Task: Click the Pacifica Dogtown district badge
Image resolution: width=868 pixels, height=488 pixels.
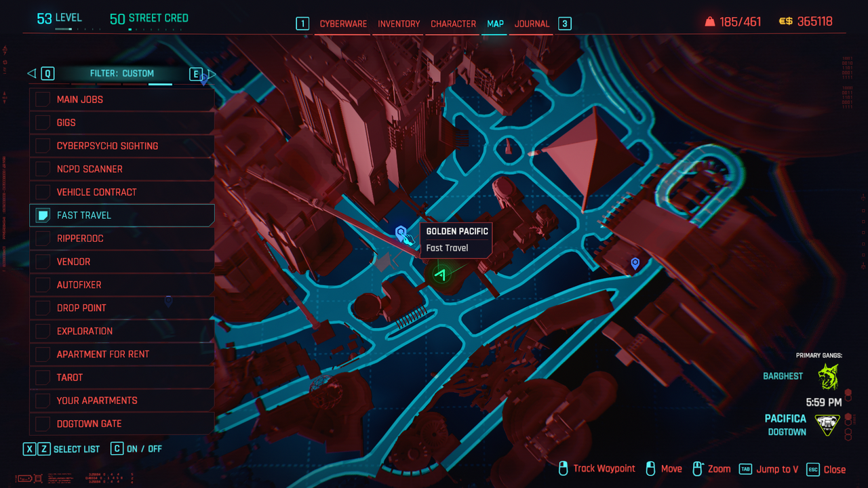Action: click(x=827, y=425)
